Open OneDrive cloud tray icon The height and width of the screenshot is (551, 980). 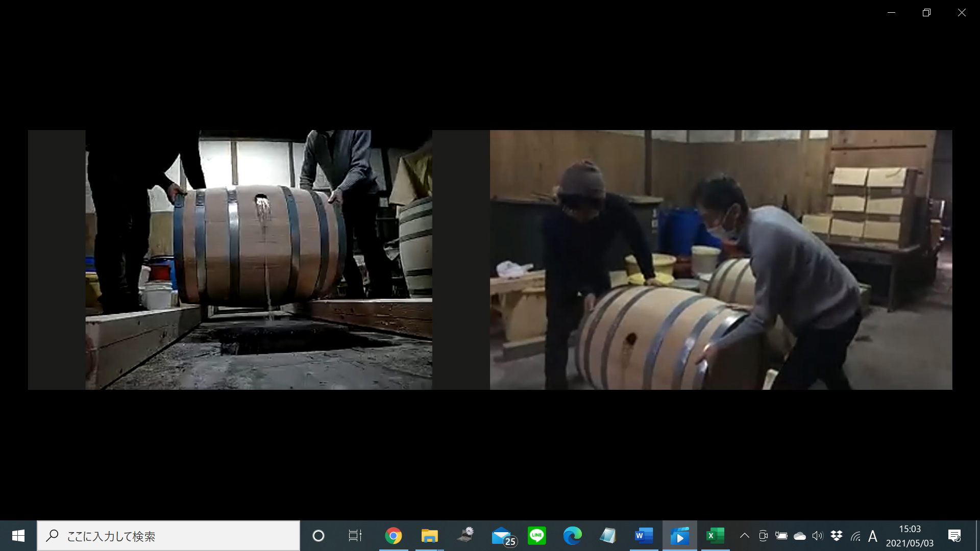799,536
